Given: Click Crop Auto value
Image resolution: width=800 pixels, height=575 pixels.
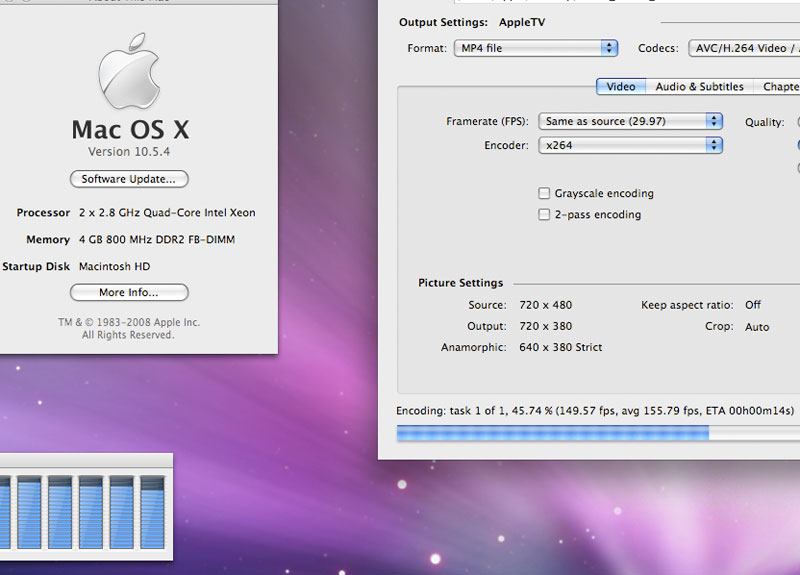Looking at the screenshot, I should [757, 327].
